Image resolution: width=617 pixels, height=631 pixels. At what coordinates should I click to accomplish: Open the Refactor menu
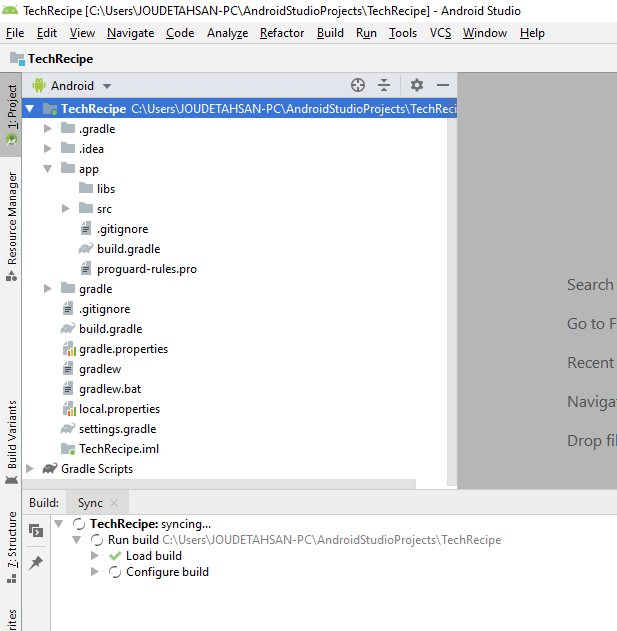point(282,33)
